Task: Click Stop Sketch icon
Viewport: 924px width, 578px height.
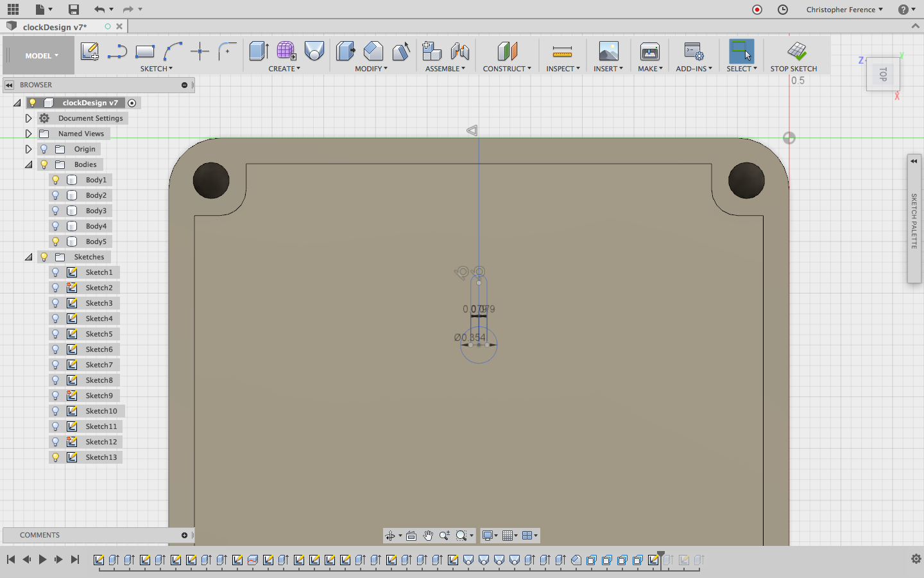Action: [796, 51]
